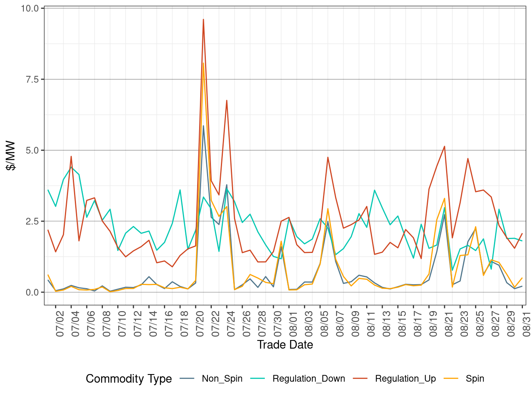The width and height of the screenshot is (532, 399).
Task: Click the Non_Spin legend line swatch
Action: click(x=187, y=379)
